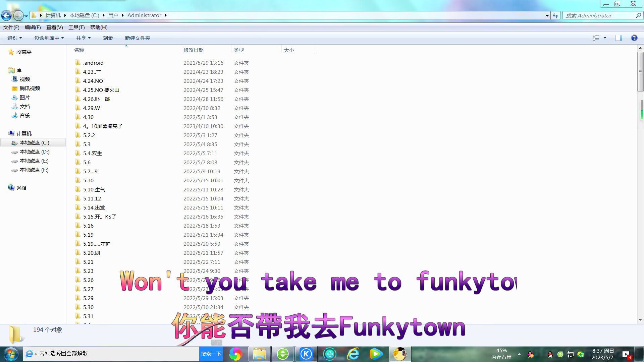This screenshot has width=644, height=362.
Task: Select the 4。10屏幕擦亮了 folder
Action: tap(103, 126)
